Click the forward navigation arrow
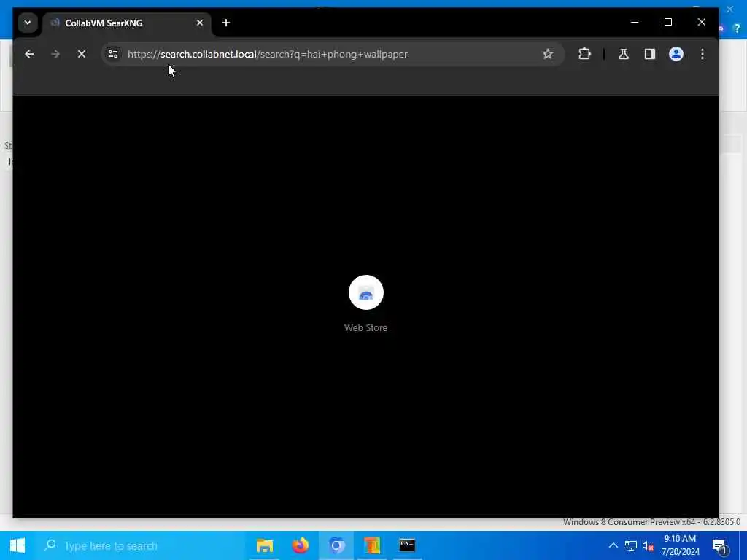Screen dimensions: 747x560 tap(55, 54)
